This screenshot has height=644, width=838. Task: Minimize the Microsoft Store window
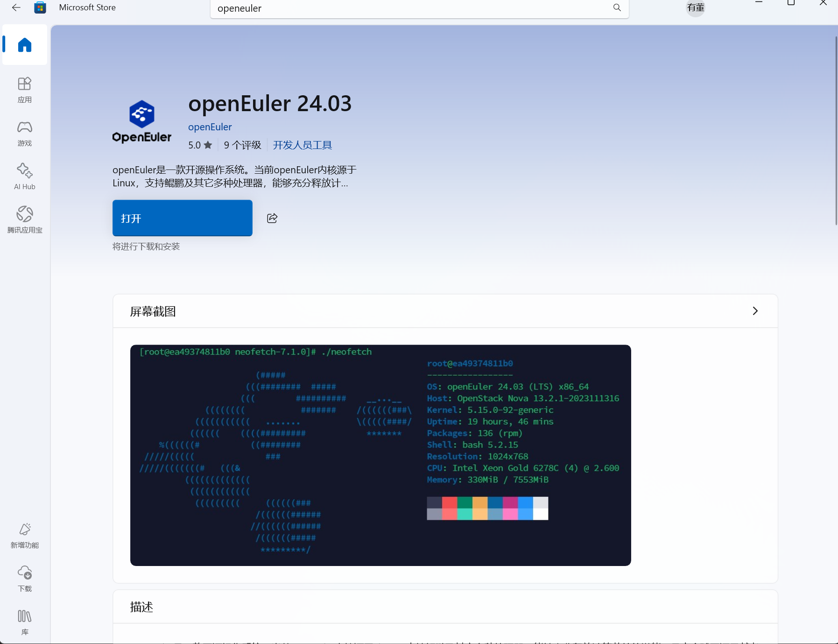coord(759,3)
